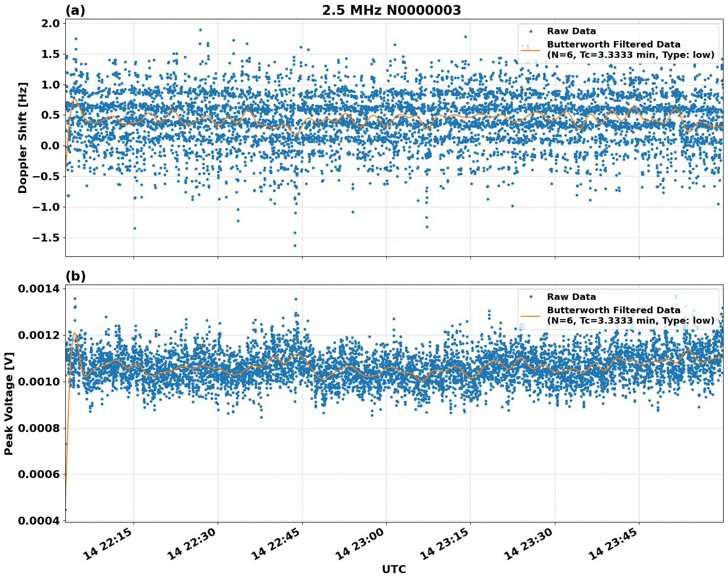Click the orange line sample in Peak Voltage legend
This screenshot has width=728, height=580.
(x=531, y=315)
